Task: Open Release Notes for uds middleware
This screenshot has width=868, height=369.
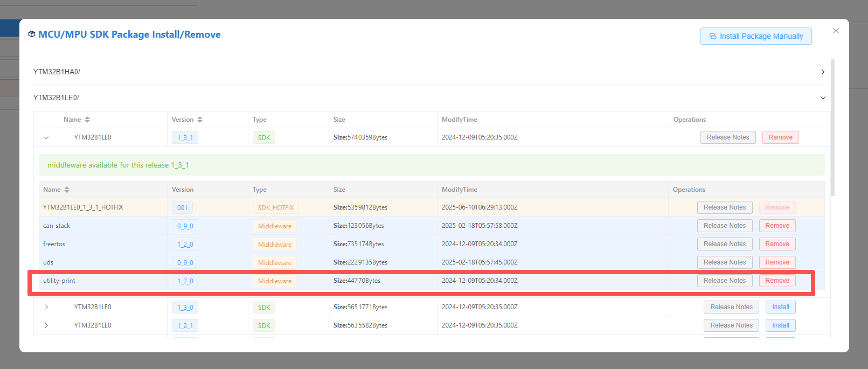Action: pyautogui.click(x=724, y=262)
